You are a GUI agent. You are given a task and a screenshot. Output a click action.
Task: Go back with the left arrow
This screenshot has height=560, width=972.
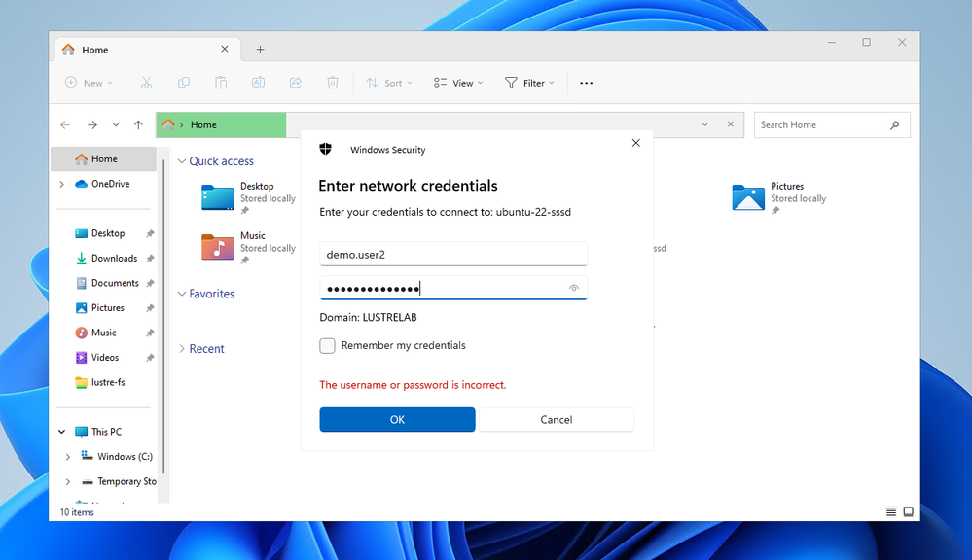pyautogui.click(x=65, y=125)
